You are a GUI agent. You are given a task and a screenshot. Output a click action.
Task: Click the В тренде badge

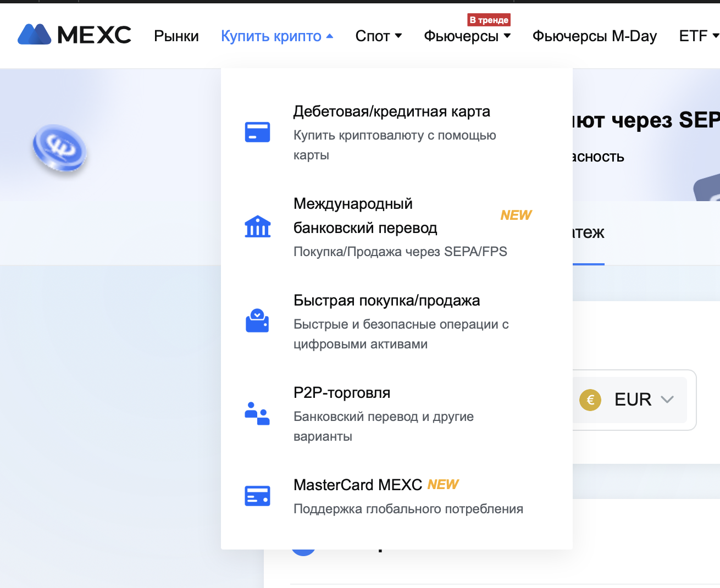click(489, 20)
